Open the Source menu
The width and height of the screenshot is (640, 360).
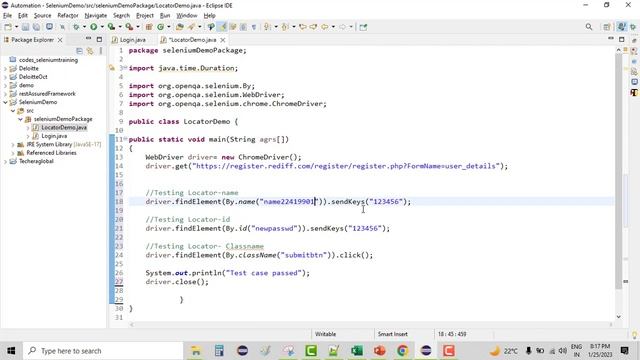42,16
